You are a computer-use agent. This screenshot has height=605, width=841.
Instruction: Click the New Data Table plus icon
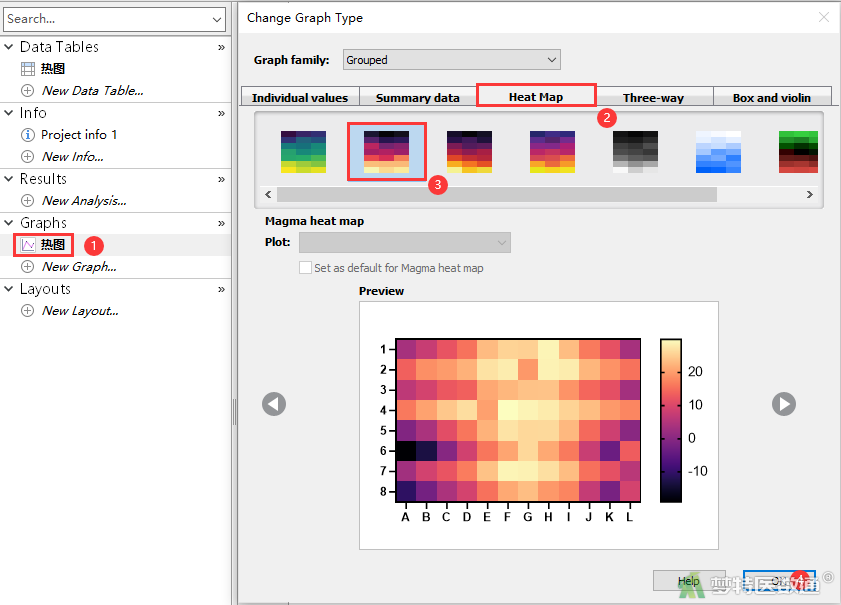pyautogui.click(x=27, y=91)
